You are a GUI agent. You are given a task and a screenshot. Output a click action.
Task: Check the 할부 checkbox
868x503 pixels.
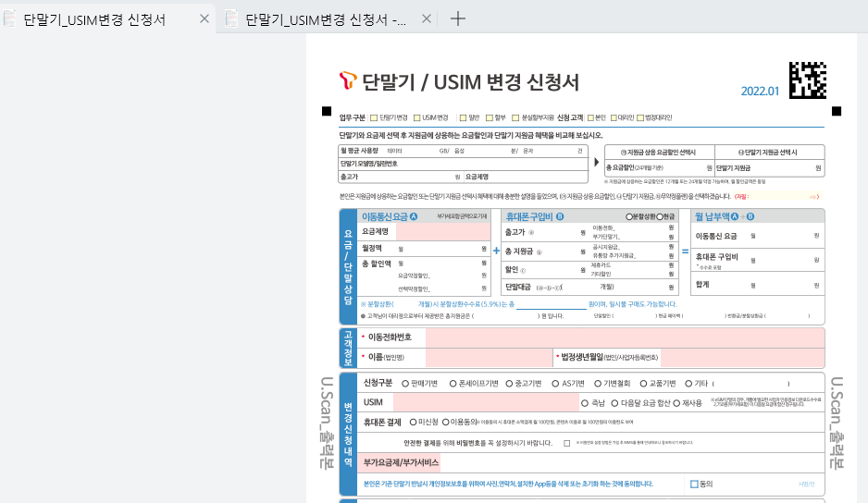490,117
